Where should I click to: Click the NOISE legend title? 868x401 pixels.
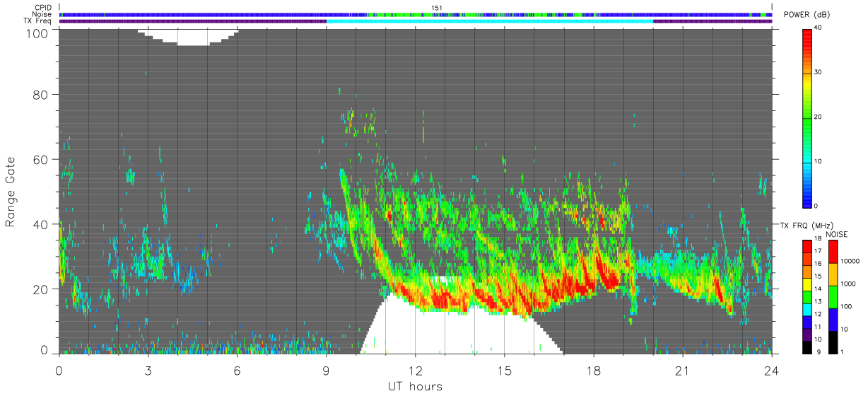coord(836,233)
